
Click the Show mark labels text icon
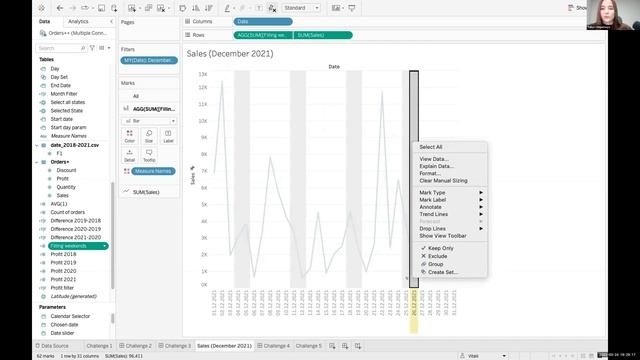tap(259, 8)
